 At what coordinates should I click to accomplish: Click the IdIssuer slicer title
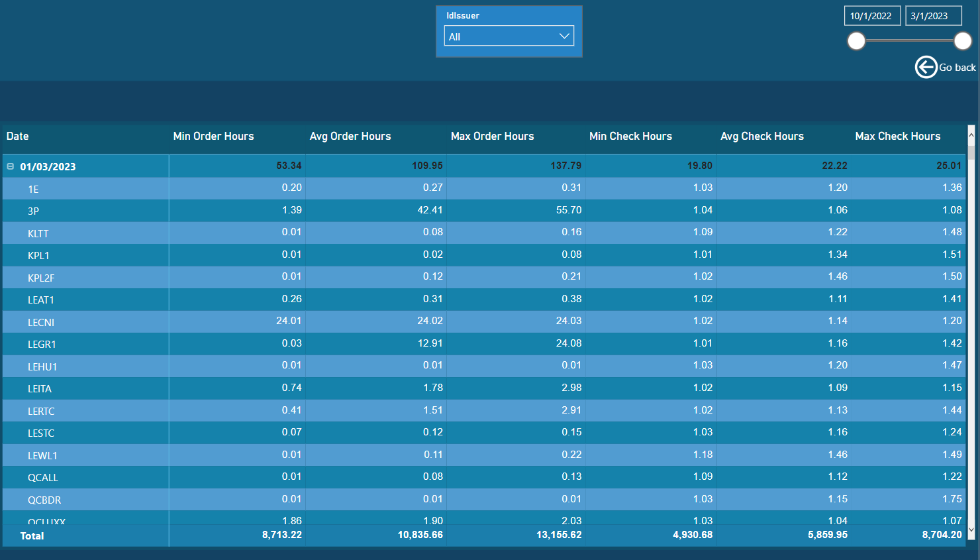point(463,16)
